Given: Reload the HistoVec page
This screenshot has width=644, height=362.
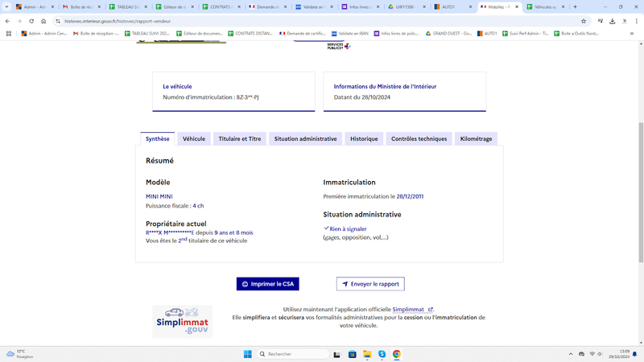Looking at the screenshot, I should [31, 21].
